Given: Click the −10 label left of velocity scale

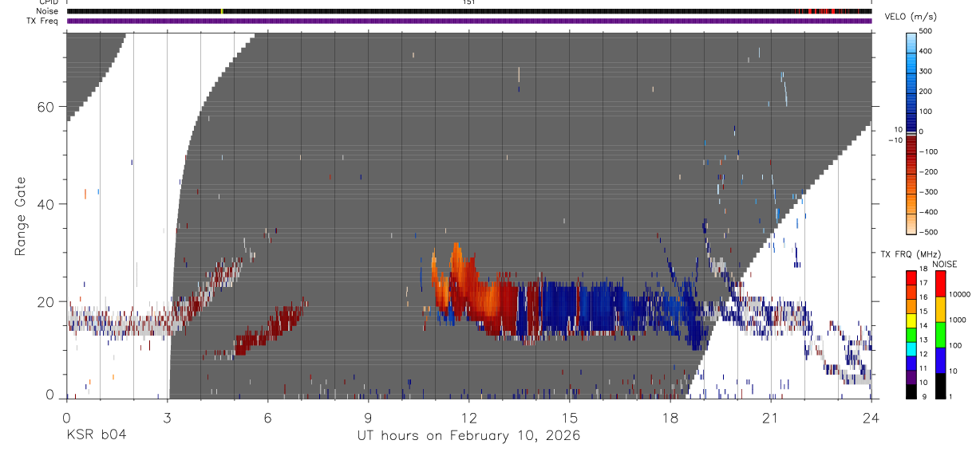Looking at the screenshot, I should [x=895, y=140].
